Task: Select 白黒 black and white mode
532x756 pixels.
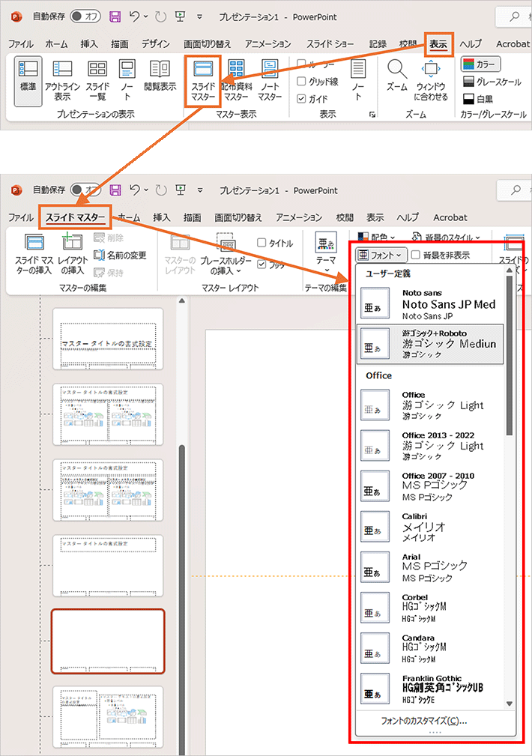Action: 478,99
